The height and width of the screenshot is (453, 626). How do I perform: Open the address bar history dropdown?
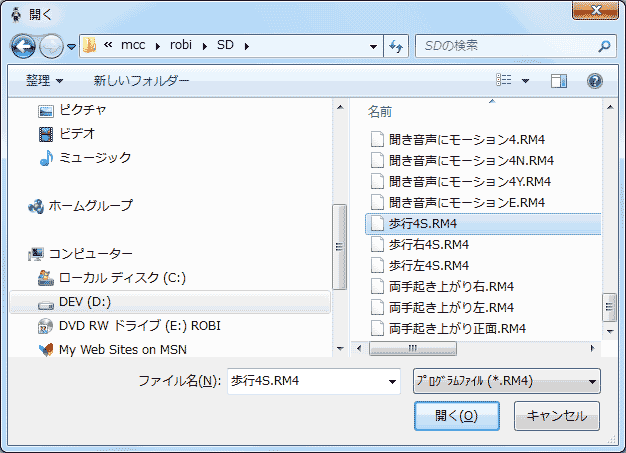point(373,47)
